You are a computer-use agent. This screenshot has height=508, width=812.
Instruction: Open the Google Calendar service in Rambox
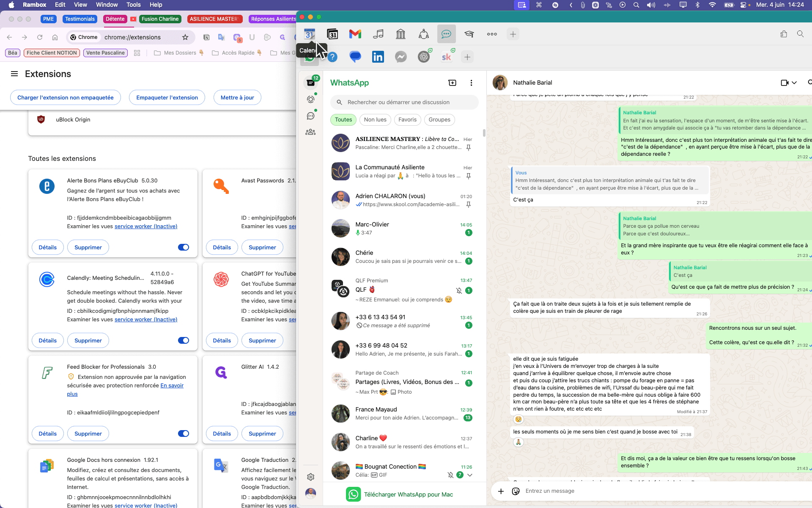[310, 34]
